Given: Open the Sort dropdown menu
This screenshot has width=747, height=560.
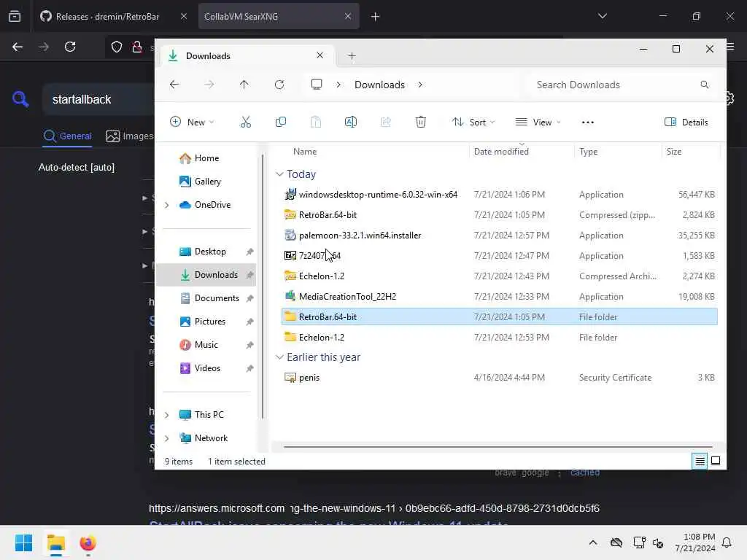Looking at the screenshot, I should [473, 122].
